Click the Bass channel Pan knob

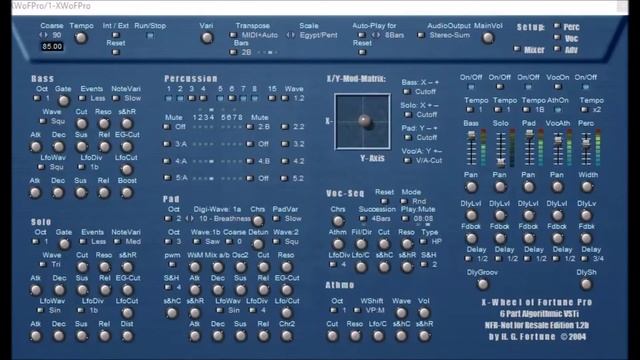(x=471, y=187)
